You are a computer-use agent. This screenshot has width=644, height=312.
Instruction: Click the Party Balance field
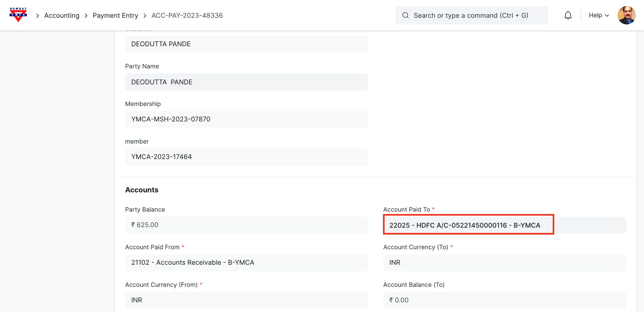(246, 225)
